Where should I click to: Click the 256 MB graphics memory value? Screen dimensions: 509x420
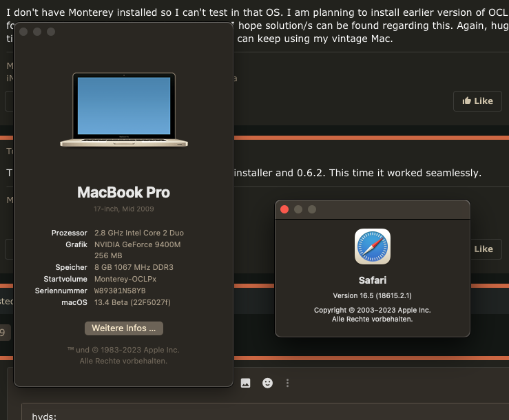pos(108,255)
